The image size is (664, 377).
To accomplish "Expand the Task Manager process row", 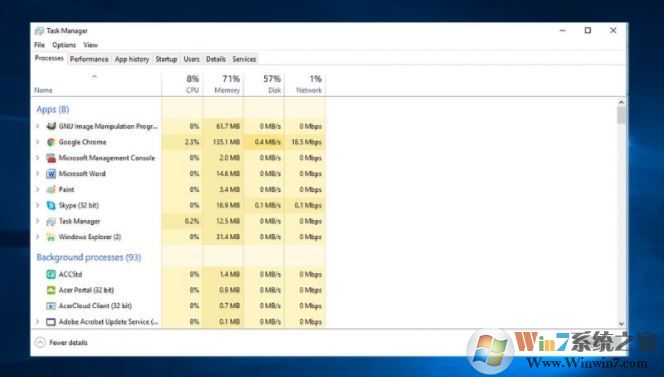I will pyautogui.click(x=37, y=221).
